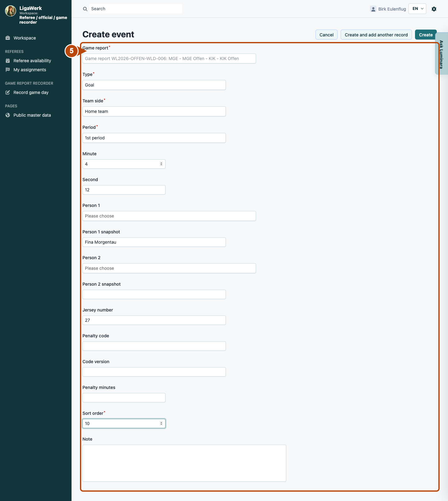
Task: Open the Team side dropdown
Action: tap(154, 111)
